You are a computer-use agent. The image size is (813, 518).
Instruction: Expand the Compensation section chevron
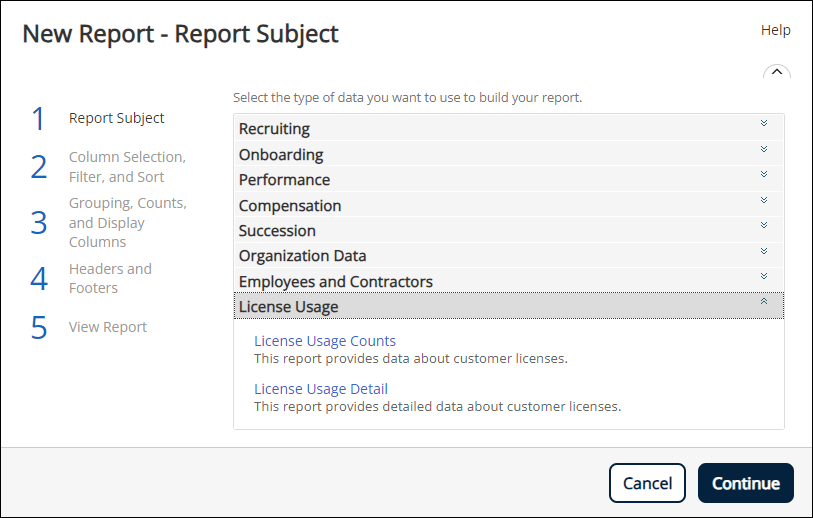764,200
